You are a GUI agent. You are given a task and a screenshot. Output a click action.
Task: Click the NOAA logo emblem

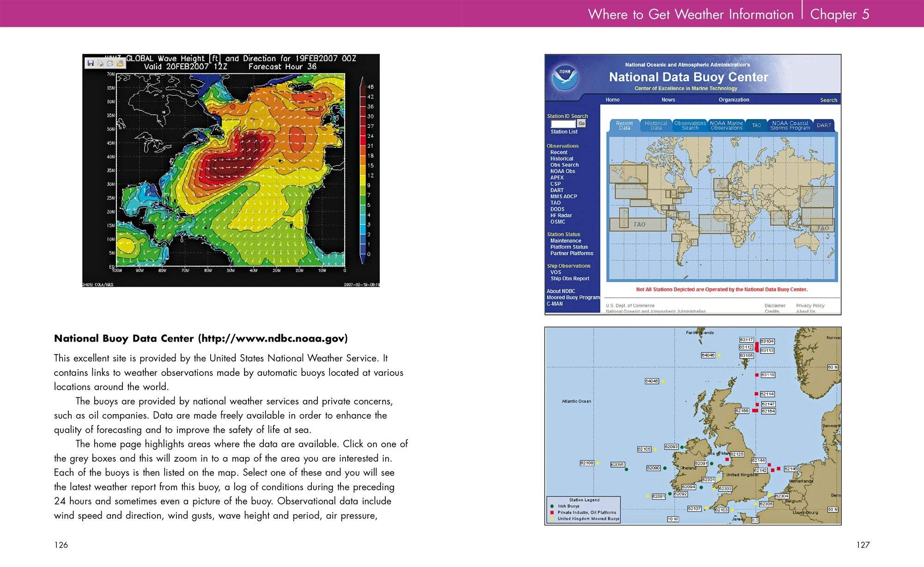tap(565, 77)
